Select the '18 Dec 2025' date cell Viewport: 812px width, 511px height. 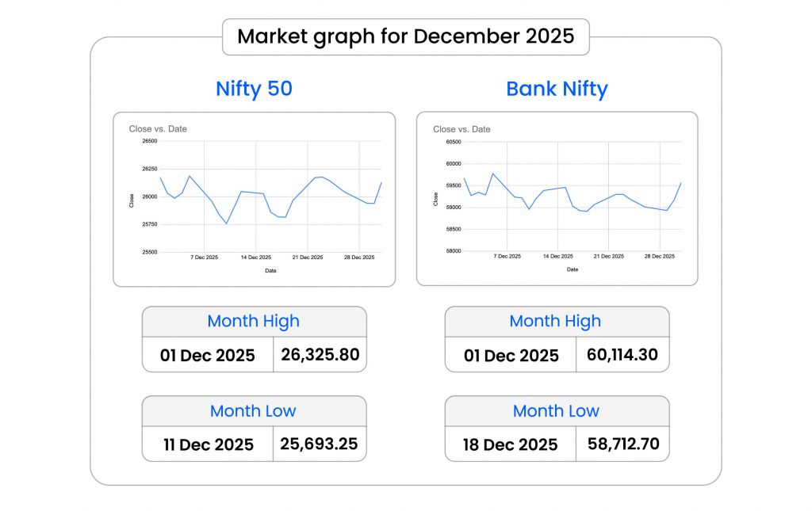click(x=511, y=444)
